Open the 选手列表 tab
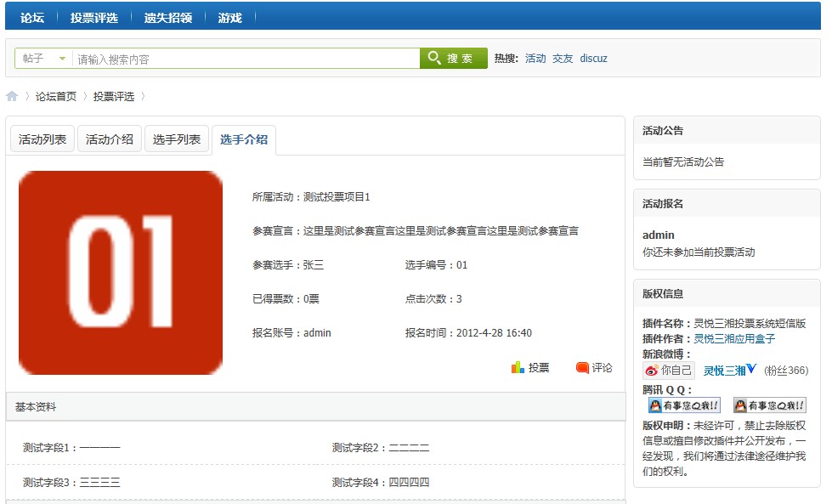Image resolution: width=832 pixels, height=504 pixels. (177, 139)
